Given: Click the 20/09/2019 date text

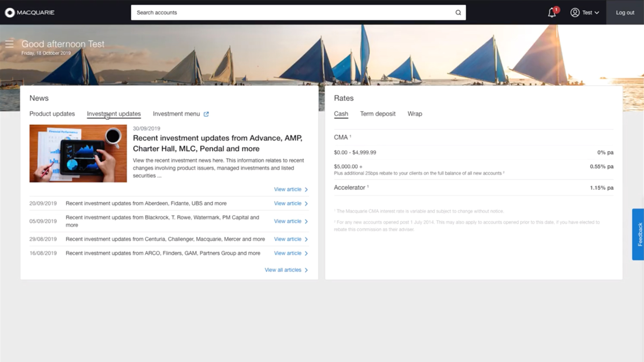Looking at the screenshot, I should click(x=43, y=204).
